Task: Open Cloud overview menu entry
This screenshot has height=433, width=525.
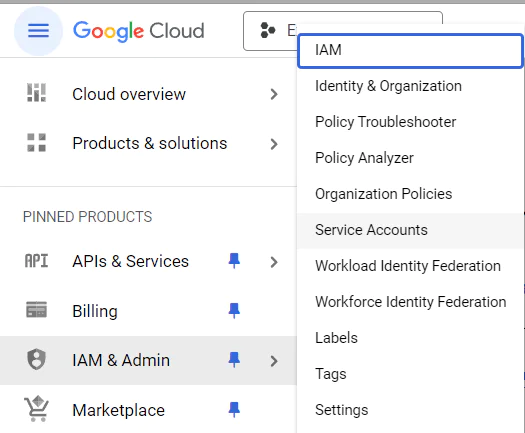Action: pyautogui.click(x=148, y=94)
